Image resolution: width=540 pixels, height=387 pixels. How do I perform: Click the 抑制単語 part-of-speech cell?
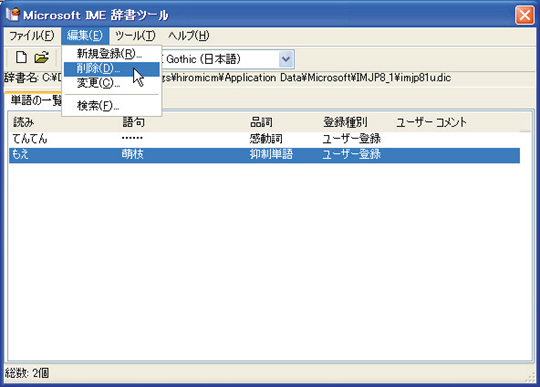[271, 155]
